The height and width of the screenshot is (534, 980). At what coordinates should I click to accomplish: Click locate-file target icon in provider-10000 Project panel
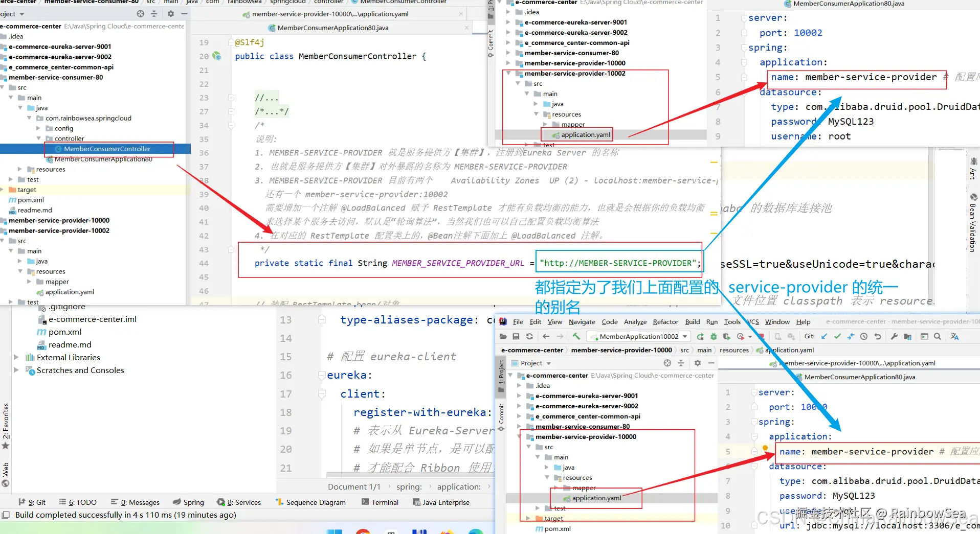(667, 363)
